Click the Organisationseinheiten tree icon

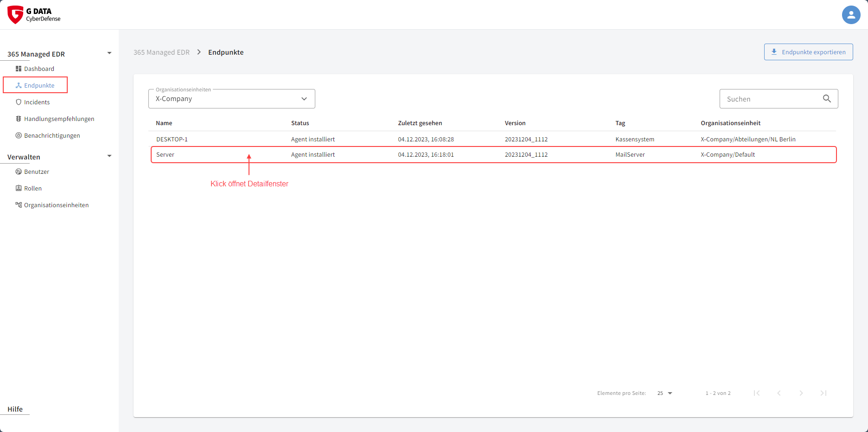(19, 205)
